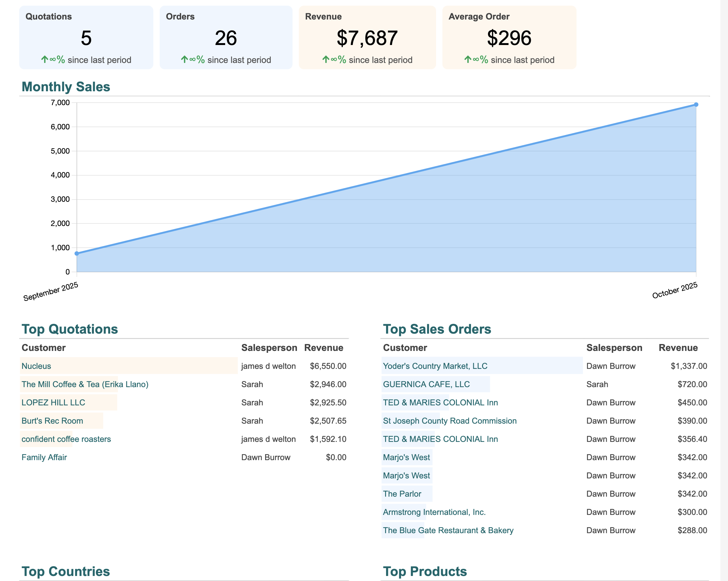This screenshot has width=728, height=581.
Task: View confident coffee roasters quotation
Action: click(x=66, y=439)
